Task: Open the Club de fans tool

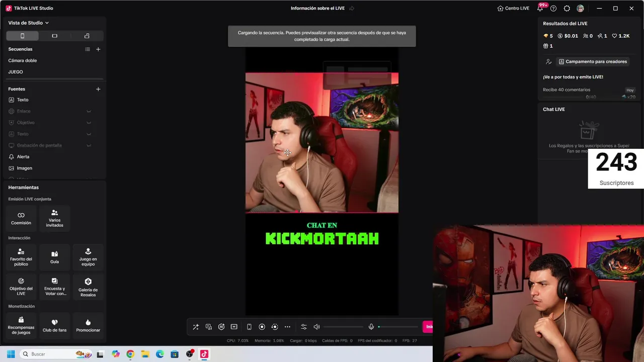Action: [x=54, y=325]
